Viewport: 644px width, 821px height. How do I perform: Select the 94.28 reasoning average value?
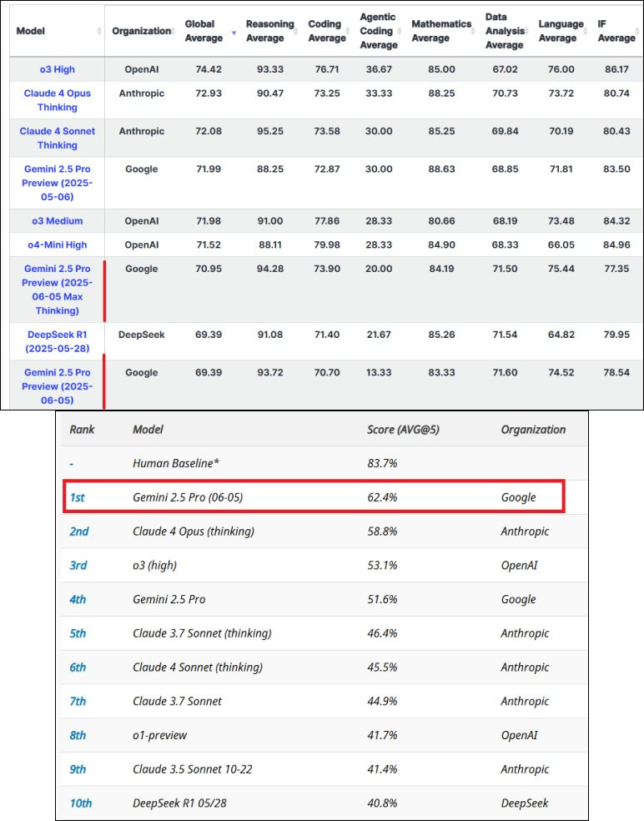coord(270,269)
